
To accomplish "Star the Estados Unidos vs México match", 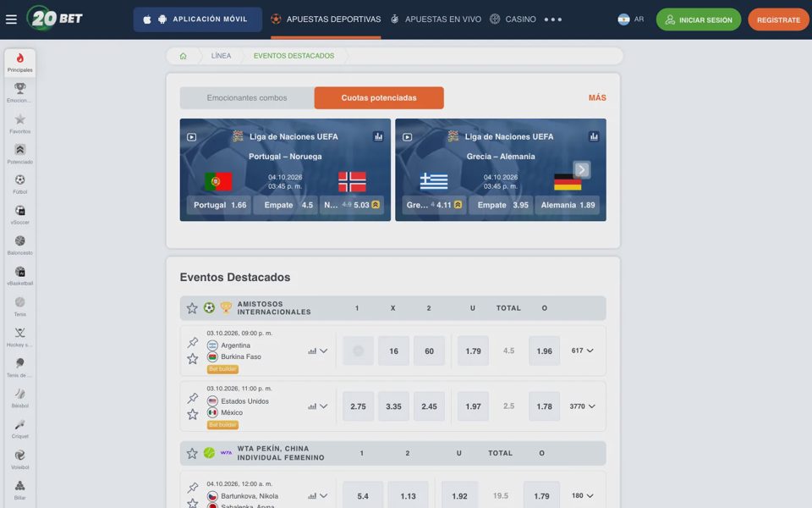I will (x=193, y=414).
